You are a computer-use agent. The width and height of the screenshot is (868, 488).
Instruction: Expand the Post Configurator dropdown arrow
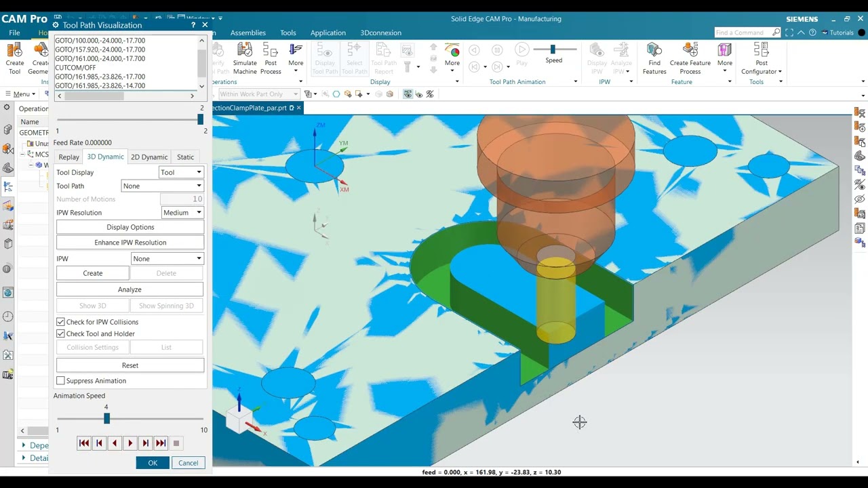(780, 72)
